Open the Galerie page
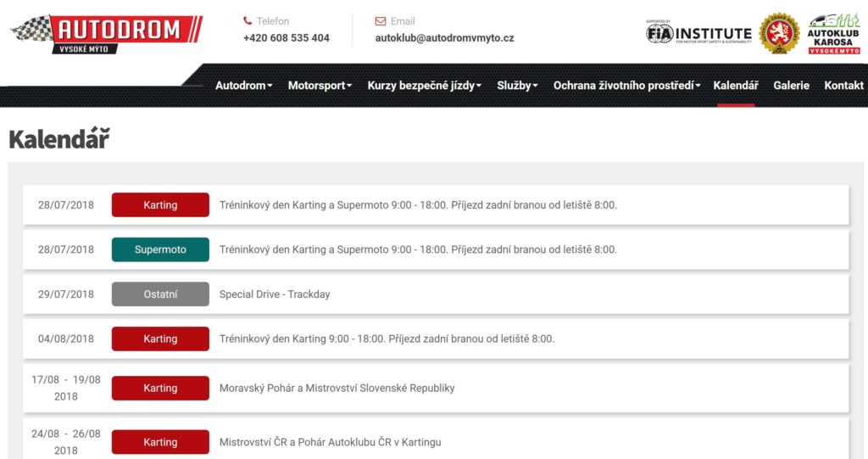868x459 pixels. pos(791,86)
